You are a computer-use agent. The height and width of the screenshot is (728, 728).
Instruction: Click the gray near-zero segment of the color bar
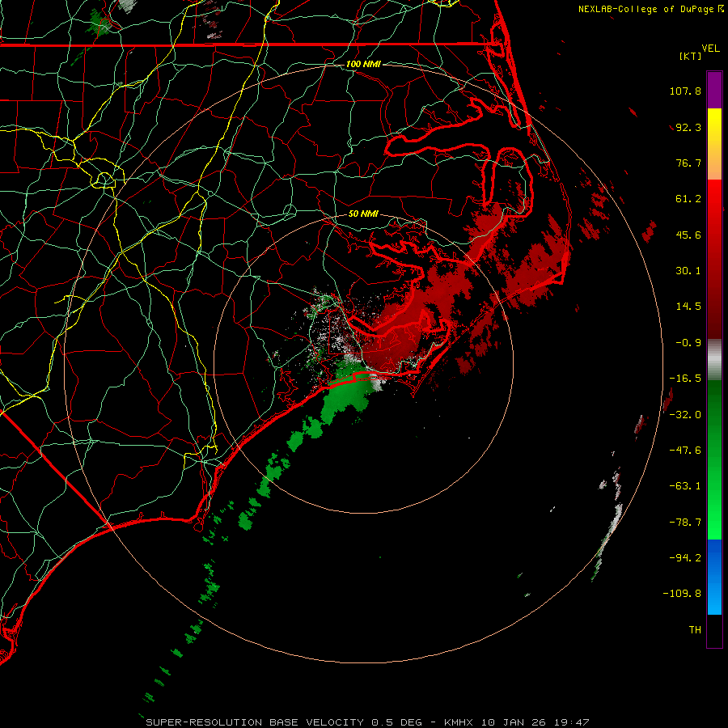coord(714,360)
